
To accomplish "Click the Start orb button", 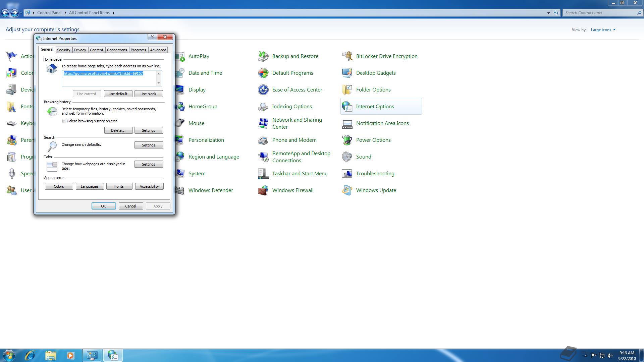I will [x=9, y=355].
